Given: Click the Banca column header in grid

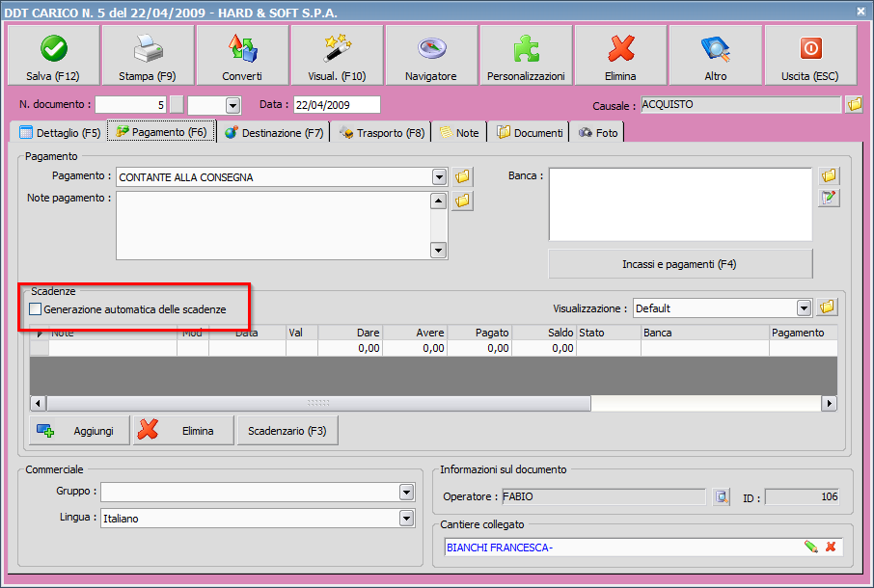Looking at the screenshot, I should (705, 333).
